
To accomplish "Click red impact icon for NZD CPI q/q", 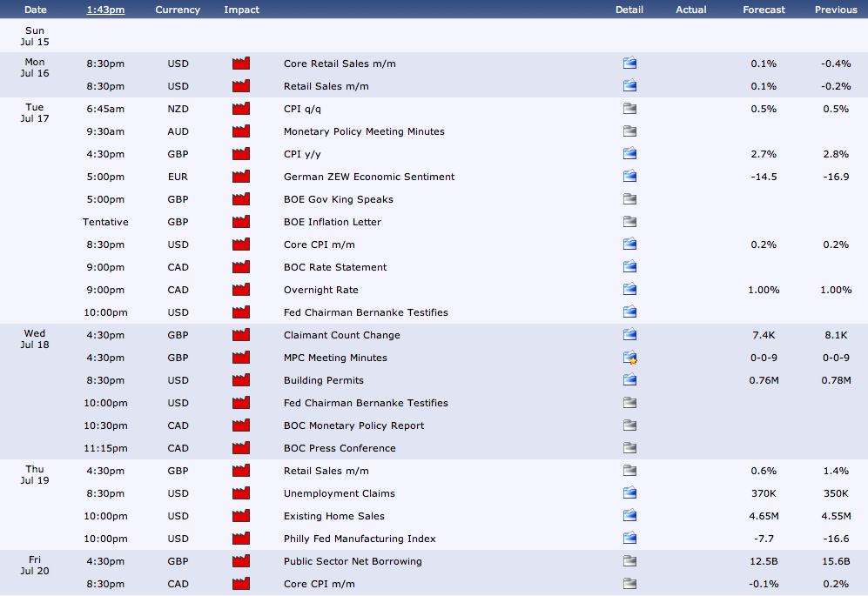I will [x=241, y=109].
